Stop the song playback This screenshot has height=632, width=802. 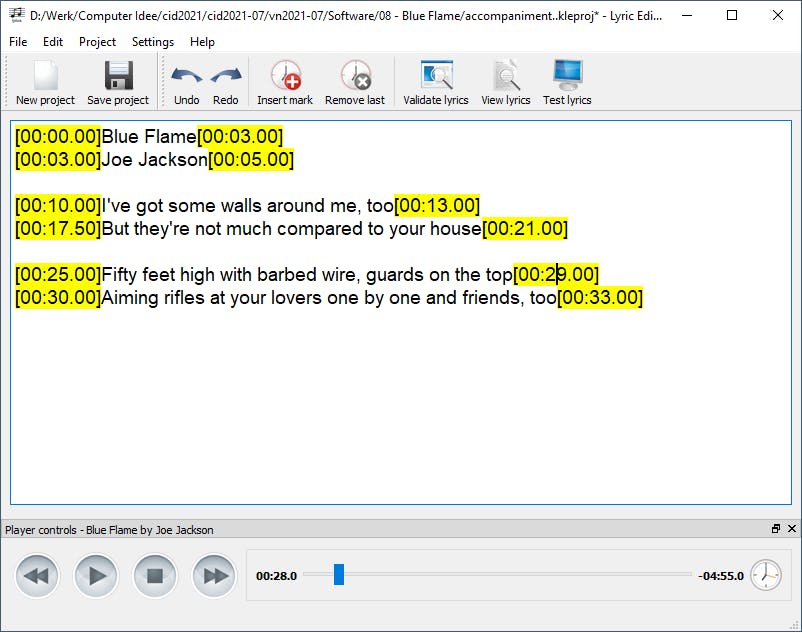click(155, 576)
